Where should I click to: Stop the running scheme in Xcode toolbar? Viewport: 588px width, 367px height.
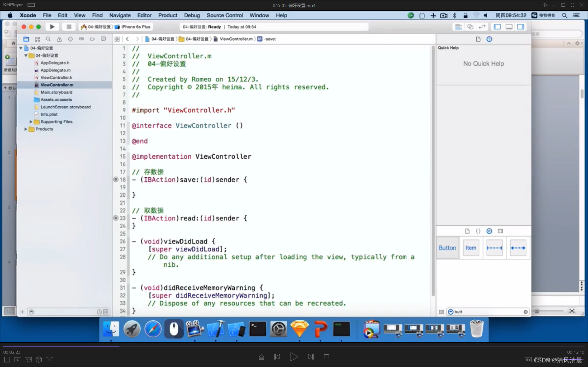[69, 27]
